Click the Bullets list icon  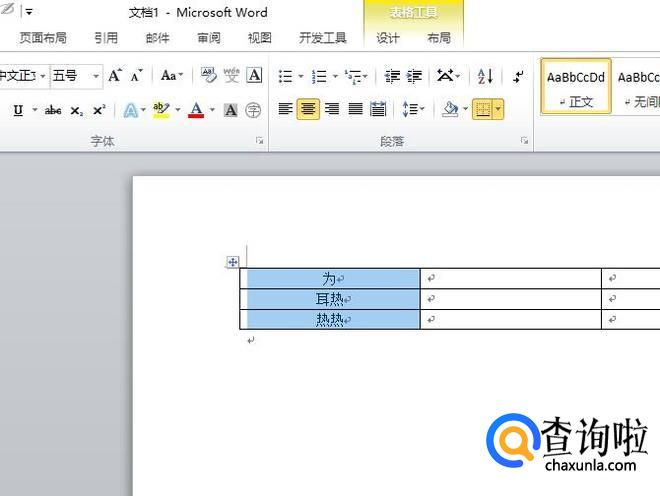point(285,76)
